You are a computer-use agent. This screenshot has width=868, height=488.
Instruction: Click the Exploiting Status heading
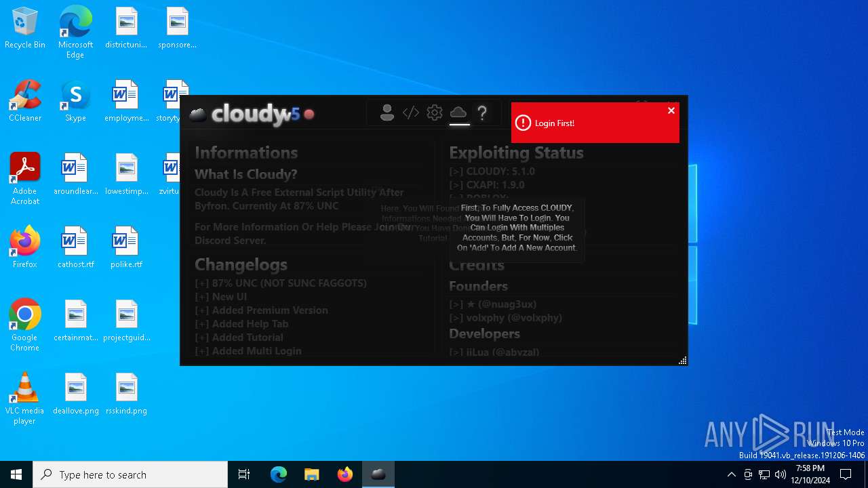coord(516,152)
